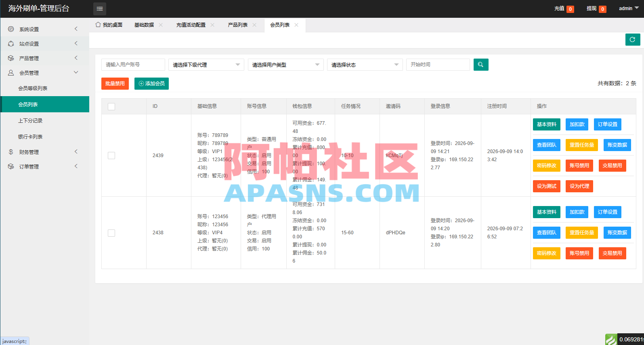Close the 产品列表 tab
Image resolution: width=644 pixels, height=345 pixels.
click(x=254, y=25)
